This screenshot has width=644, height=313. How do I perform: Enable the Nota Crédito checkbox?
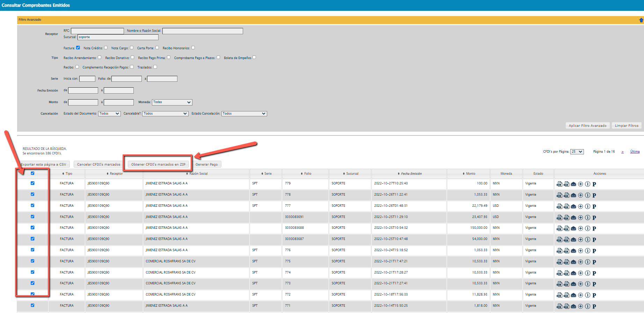click(106, 48)
